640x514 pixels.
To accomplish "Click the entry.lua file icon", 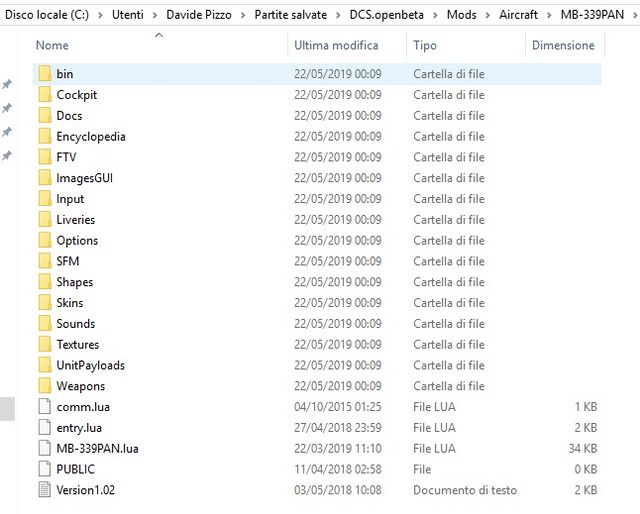I will [45, 428].
